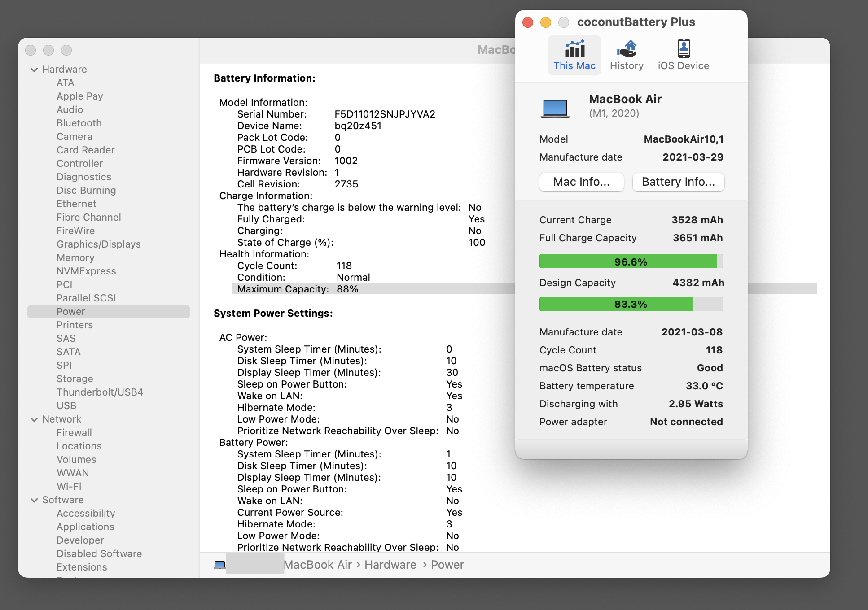
Task: Select Bluetooth in the sidebar
Action: pyautogui.click(x=79, y=123)
